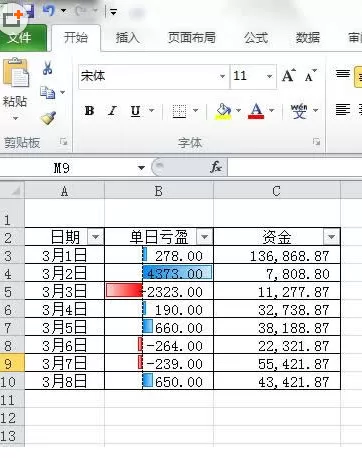The width and height of the screenshot is (362, 458).
Task: Toggle Underline formatting
Action: (x=135, y=110)
